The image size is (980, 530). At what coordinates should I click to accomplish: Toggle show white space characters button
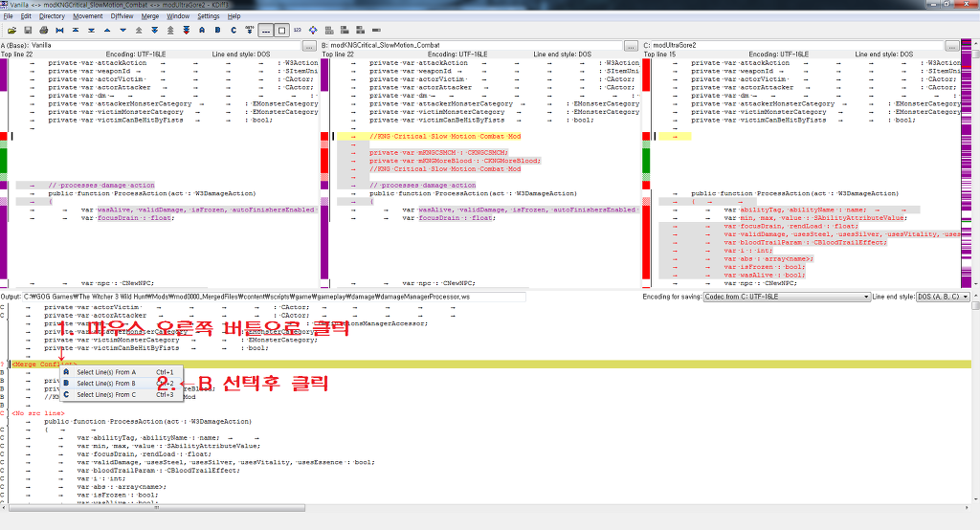point(266,31)
